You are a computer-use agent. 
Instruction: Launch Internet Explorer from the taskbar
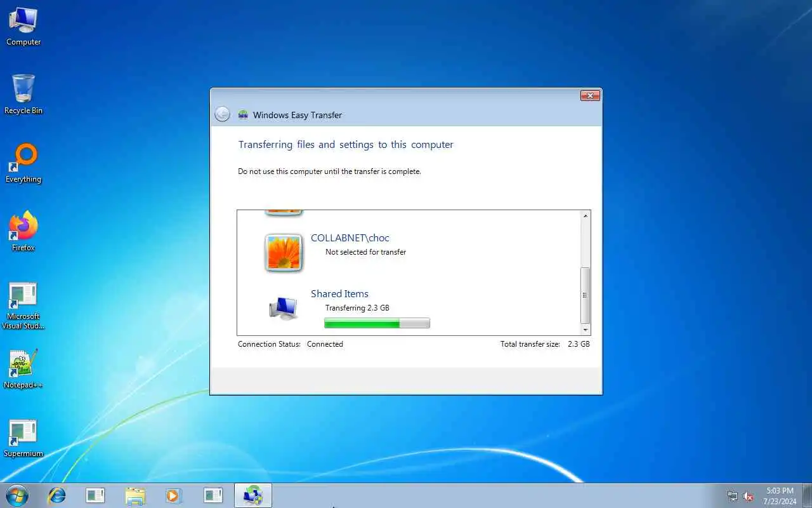pos(57,495)
